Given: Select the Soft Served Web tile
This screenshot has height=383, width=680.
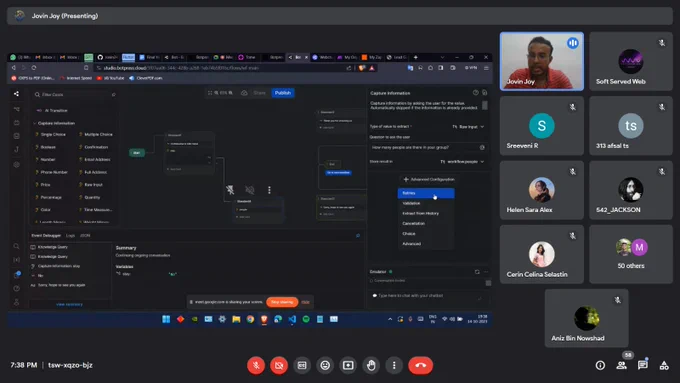Looking at the screenshot, I should pyautogui.click(x=631, y=61).
